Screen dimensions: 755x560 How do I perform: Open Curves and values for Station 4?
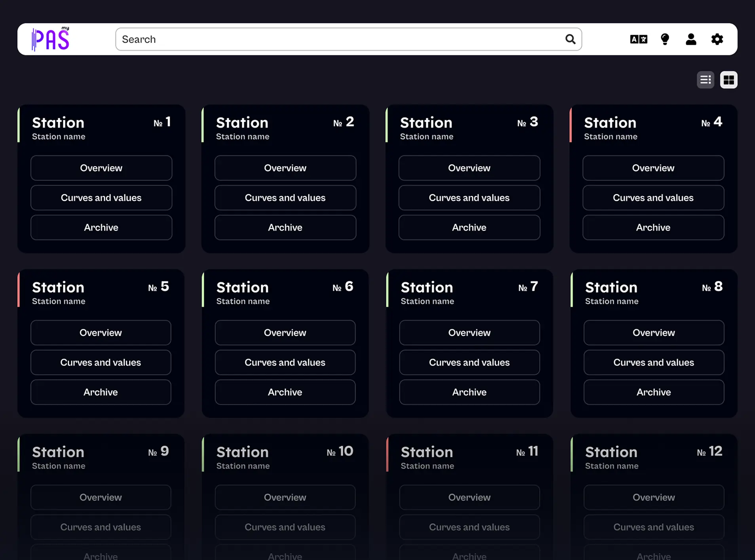pos(653,198)
